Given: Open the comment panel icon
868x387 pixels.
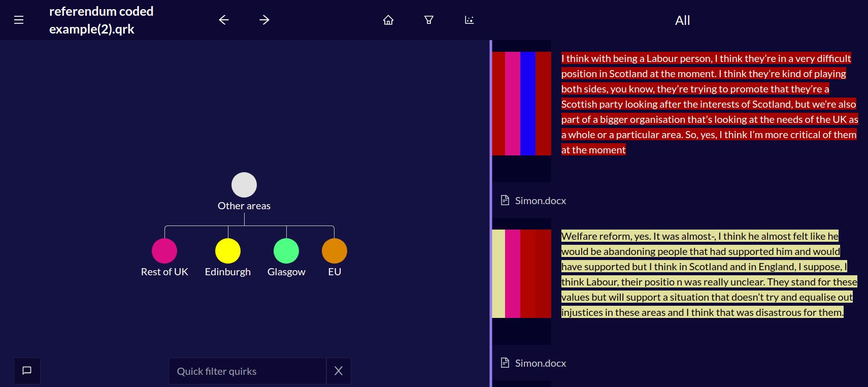Looking at the screenshot, I should pos(27,371).
